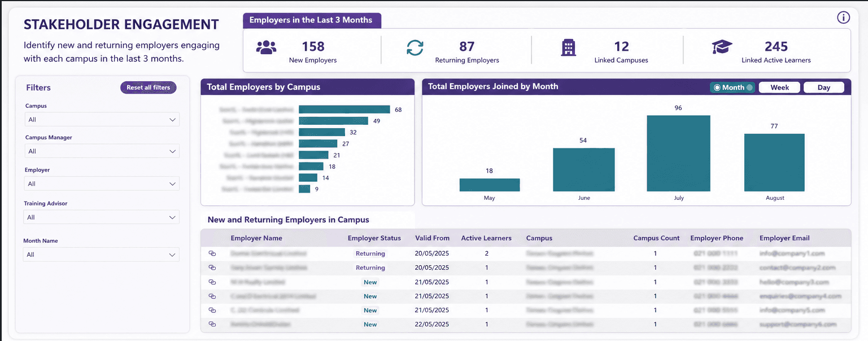The height and width of the screenshot is (341, 868).
Task: Click the Returning Employers refresh icon
Action: (415, 48)
